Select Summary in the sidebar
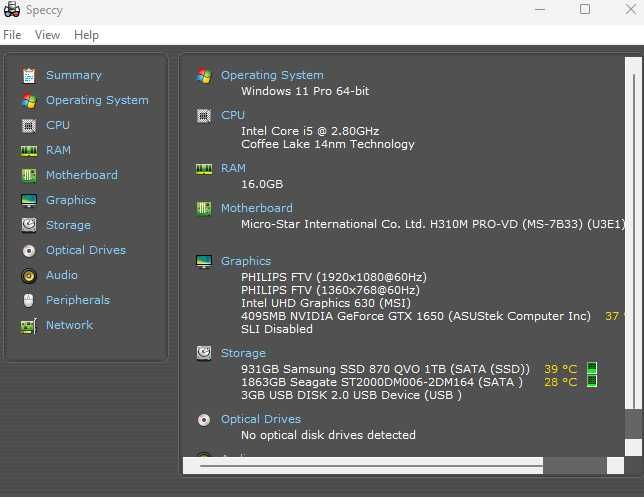 [74, 75]
